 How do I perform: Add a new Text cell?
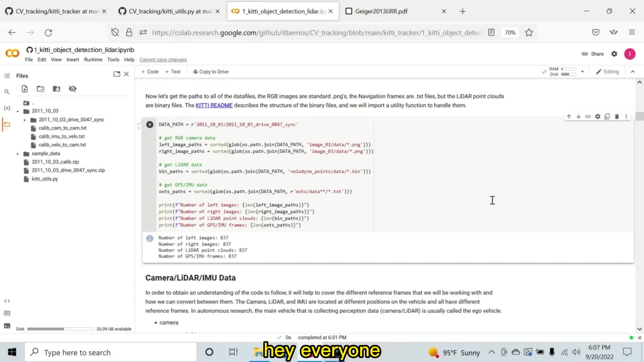173,72
